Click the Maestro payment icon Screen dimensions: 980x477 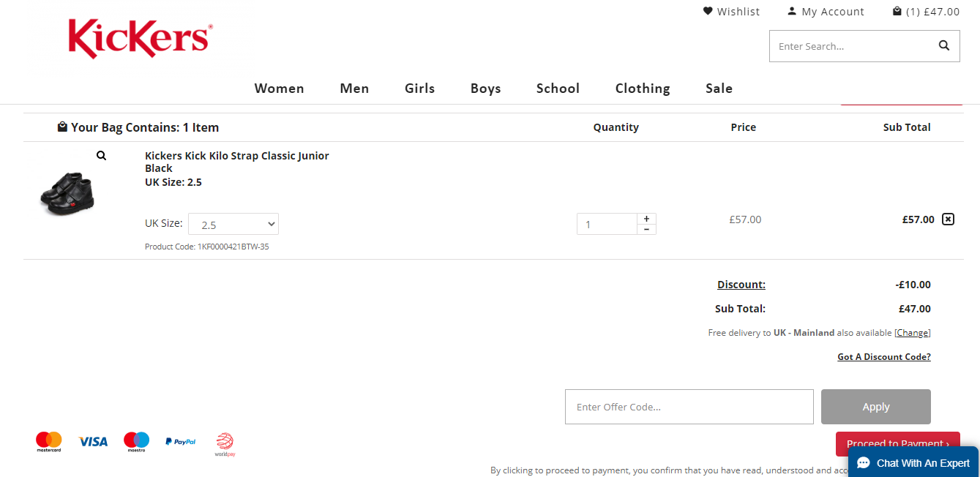click(136, 442)
